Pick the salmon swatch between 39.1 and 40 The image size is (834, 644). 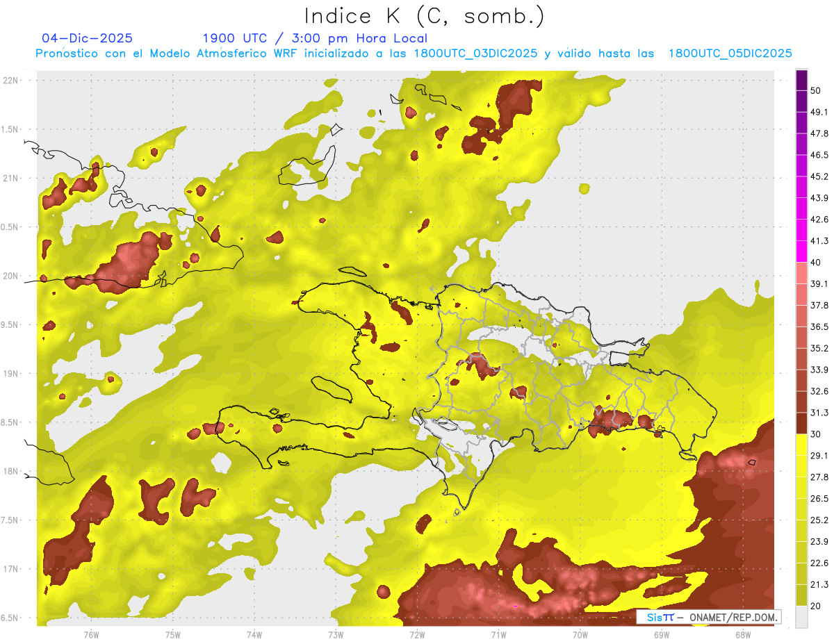(x=801, y=273)
